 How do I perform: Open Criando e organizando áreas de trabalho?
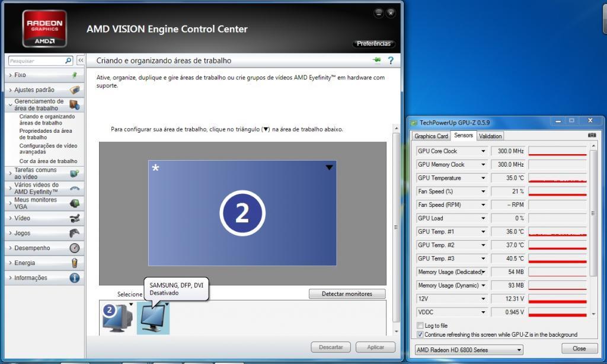point(47,120)
